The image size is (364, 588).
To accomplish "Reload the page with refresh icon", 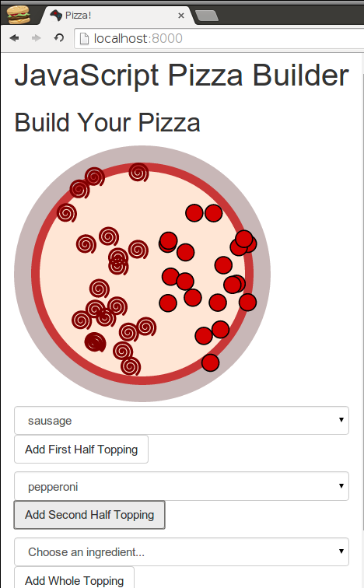I will coord(59,38).
